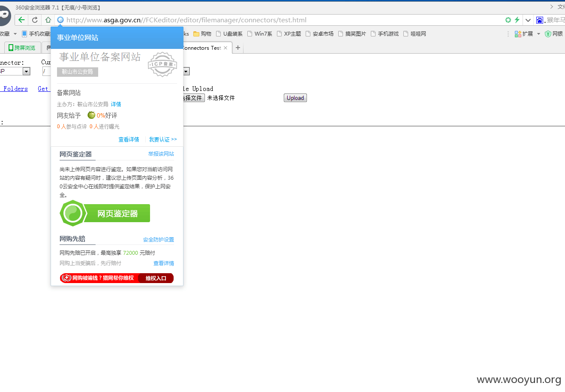
Task: Close the Connectors Test tab
Action: (x=225, y=48)
